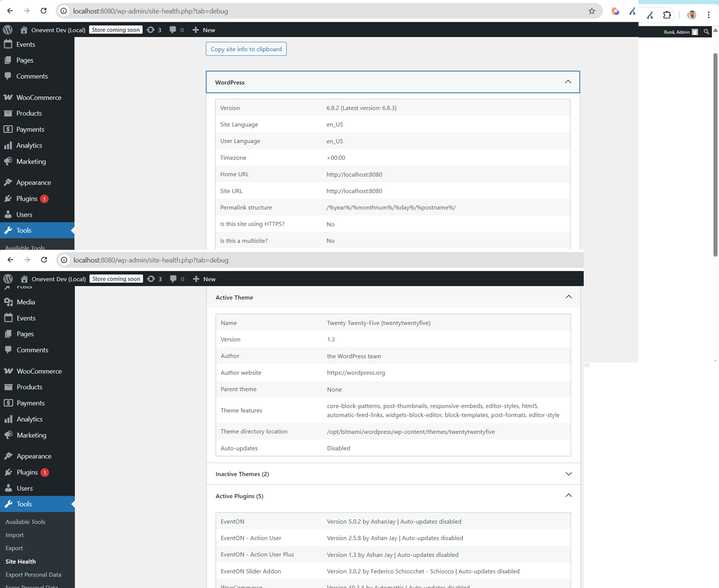
Task: Collapse the WordPress info section
Action: tap(568, 82)
